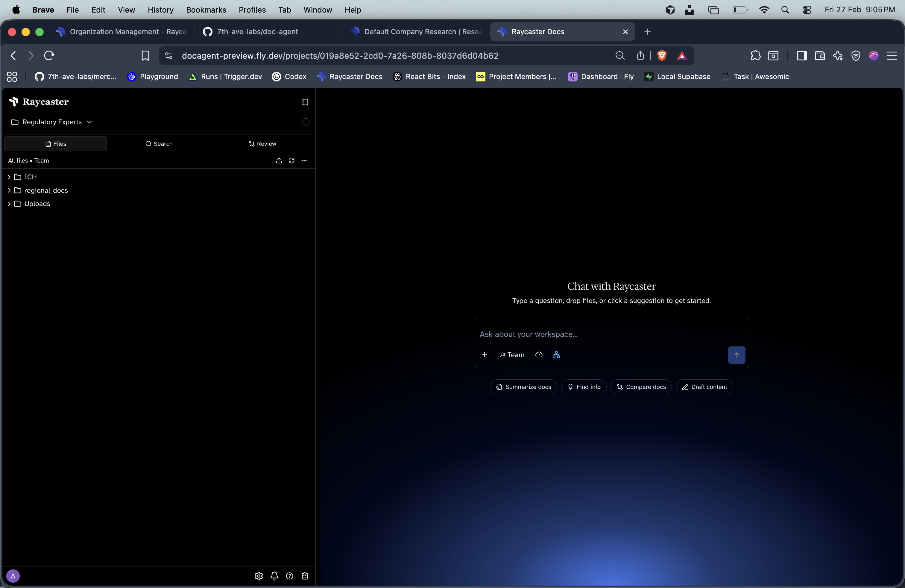Expand the ICH folder
905x588 pixels.
pyautogui.click(x=9, y=176)
